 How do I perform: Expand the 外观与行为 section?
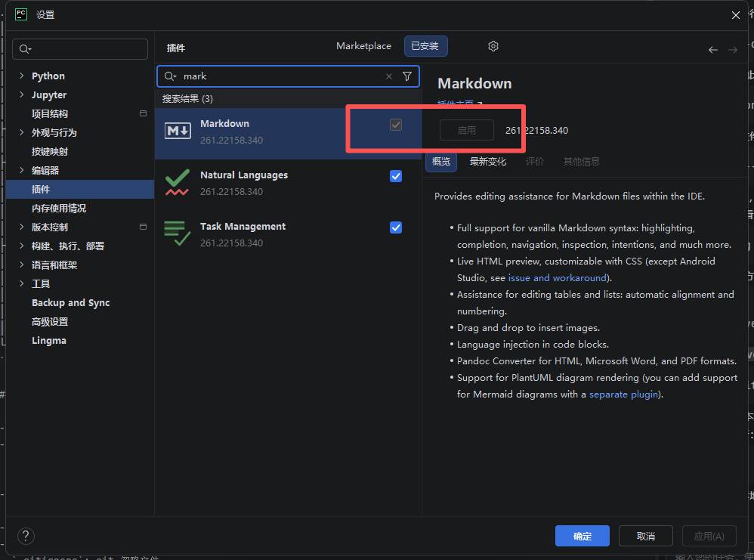22,132
